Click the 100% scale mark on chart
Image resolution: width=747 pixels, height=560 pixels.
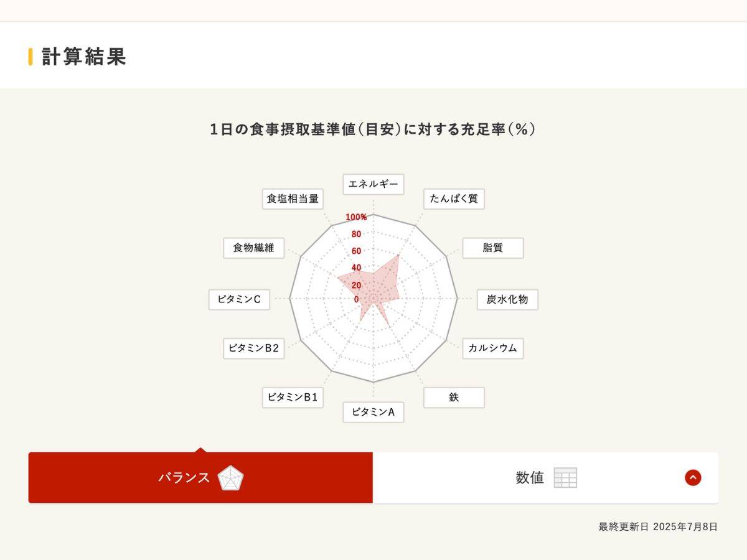356,217
